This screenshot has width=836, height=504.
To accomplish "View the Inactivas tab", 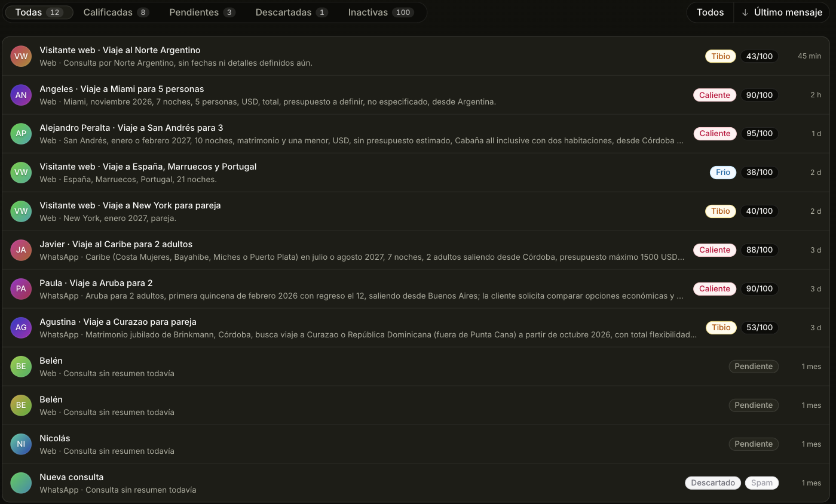I will (x=381, y=13).
